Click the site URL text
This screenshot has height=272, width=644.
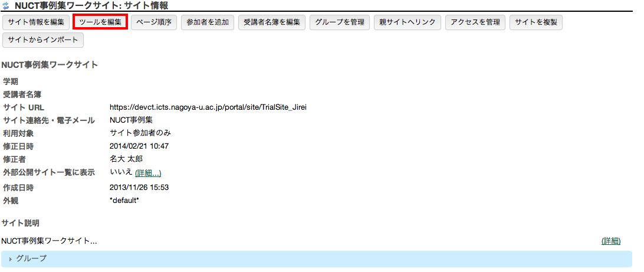tap(208, 107)
